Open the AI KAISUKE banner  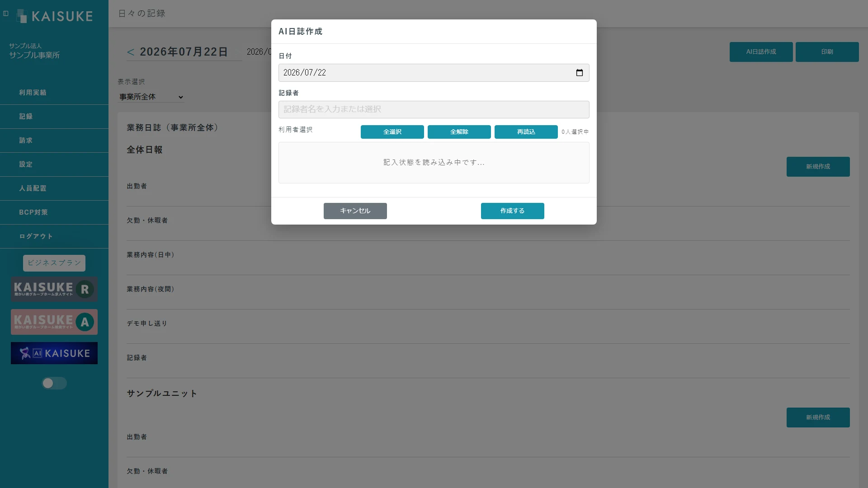tap(54, 353)
